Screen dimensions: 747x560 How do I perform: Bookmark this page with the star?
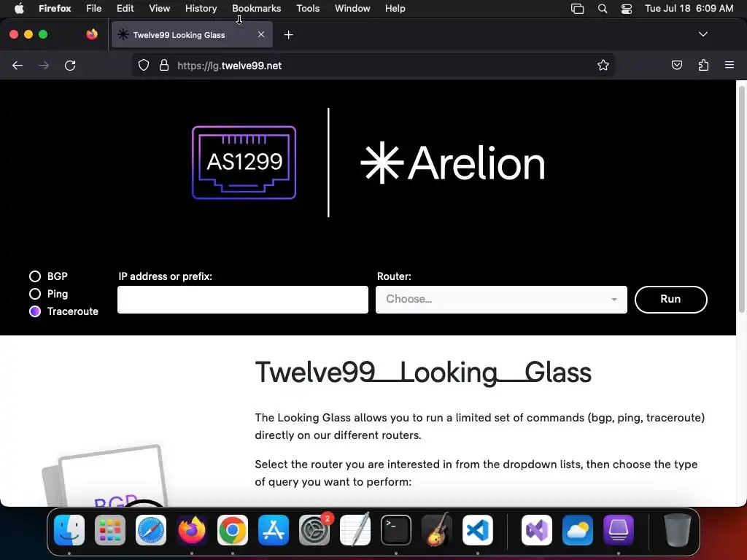(603, 65)
